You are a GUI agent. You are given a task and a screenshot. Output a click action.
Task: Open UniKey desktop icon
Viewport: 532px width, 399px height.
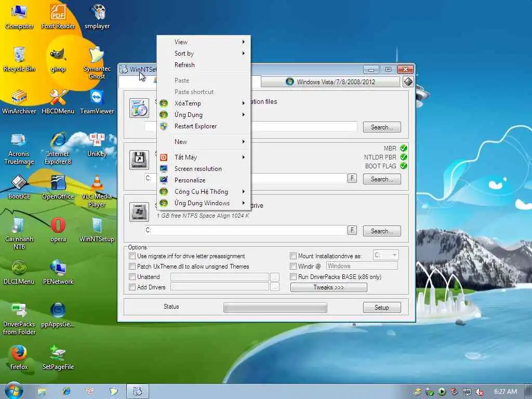97,144
